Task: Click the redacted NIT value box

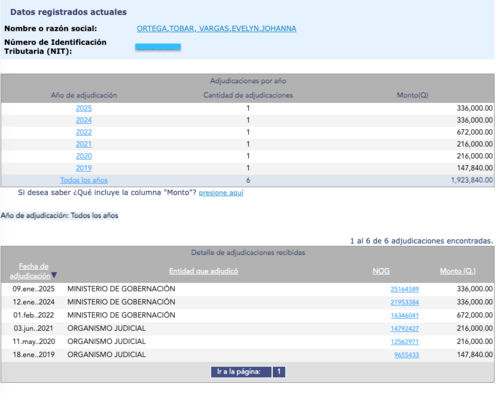Action: click(158, 47)
